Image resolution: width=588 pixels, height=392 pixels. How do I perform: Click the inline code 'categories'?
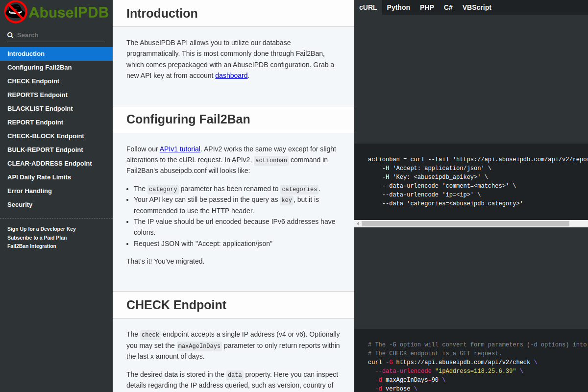click(x=299, y=189)
